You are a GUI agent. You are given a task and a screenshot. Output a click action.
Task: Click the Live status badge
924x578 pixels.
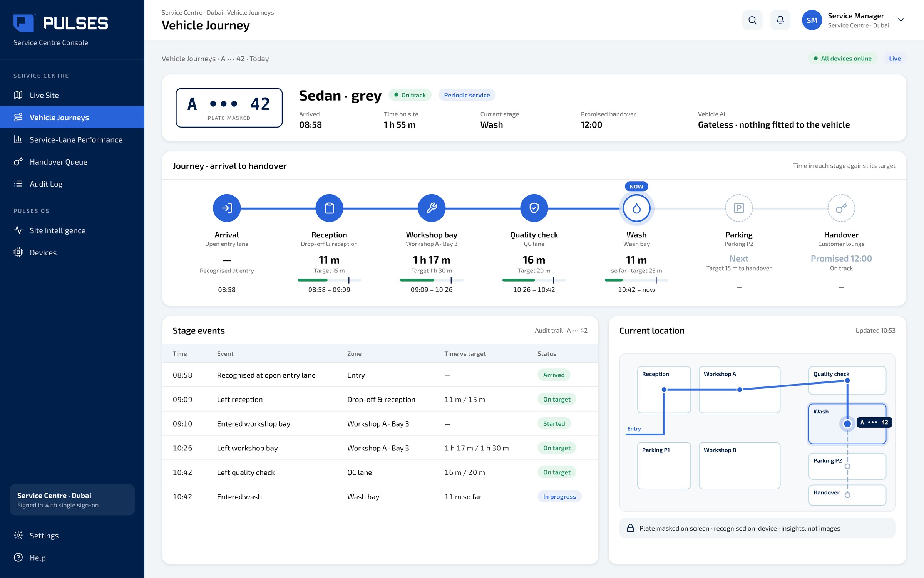coord(895,59)
